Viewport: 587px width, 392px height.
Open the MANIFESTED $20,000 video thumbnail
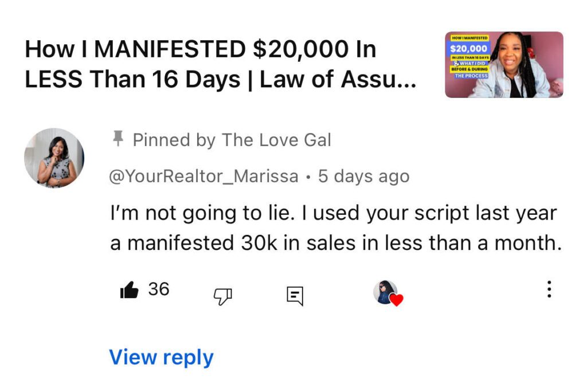504,65
